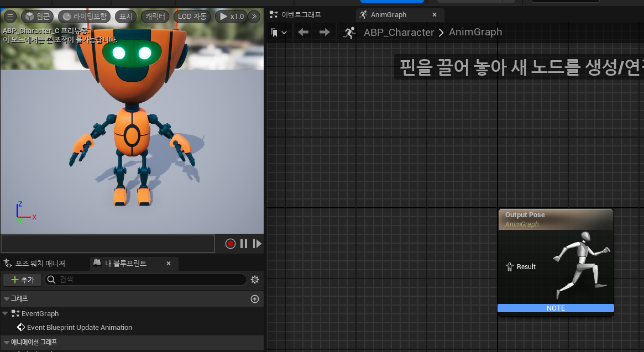Click ABP_Character in the breadcrumb
The width and height of the screenshot is (644, 352).
(x=399, y=33)
